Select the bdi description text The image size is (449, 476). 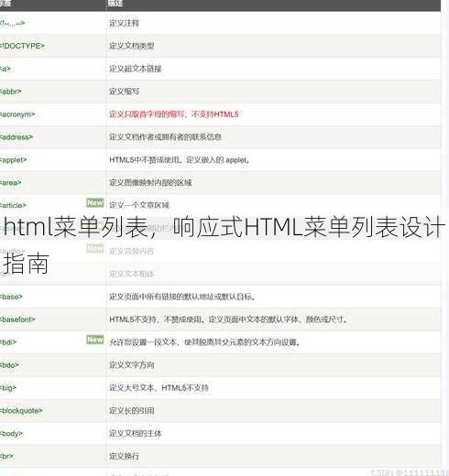204,342
